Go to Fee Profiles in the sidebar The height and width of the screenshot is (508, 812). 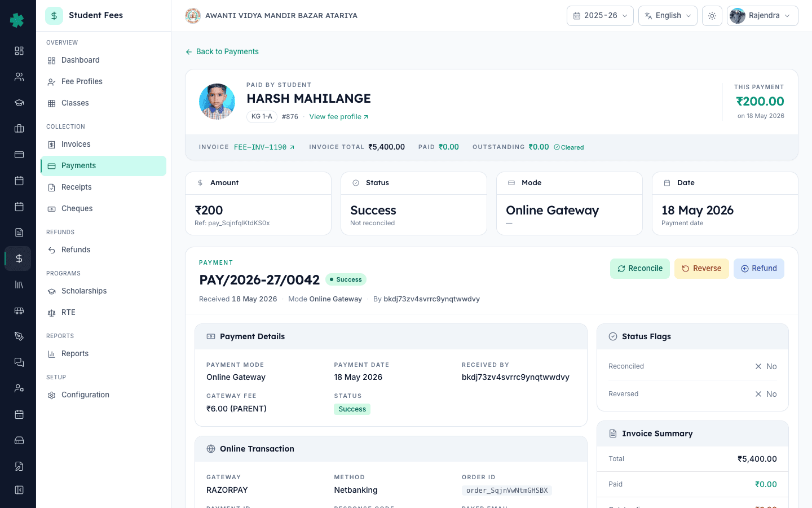103,82
